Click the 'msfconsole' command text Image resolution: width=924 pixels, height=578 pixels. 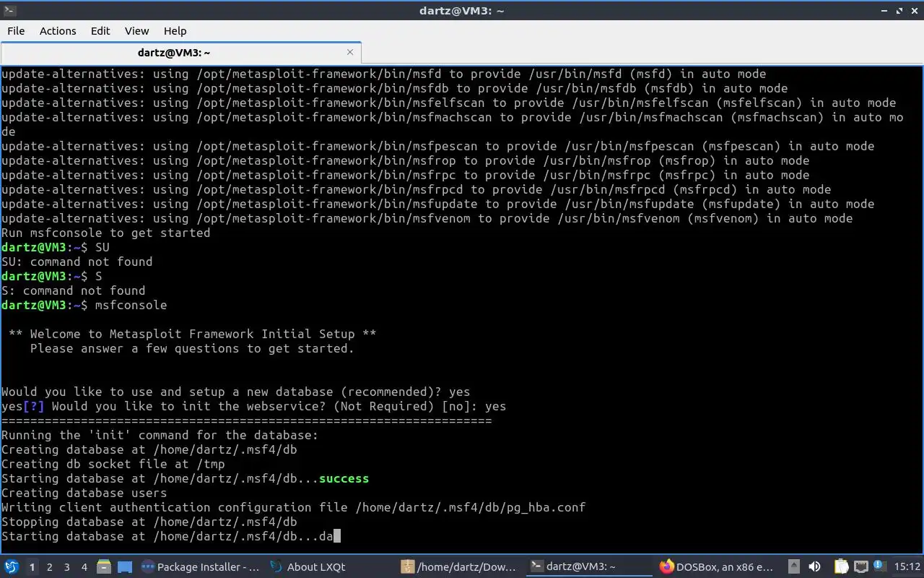pos(131,305)
